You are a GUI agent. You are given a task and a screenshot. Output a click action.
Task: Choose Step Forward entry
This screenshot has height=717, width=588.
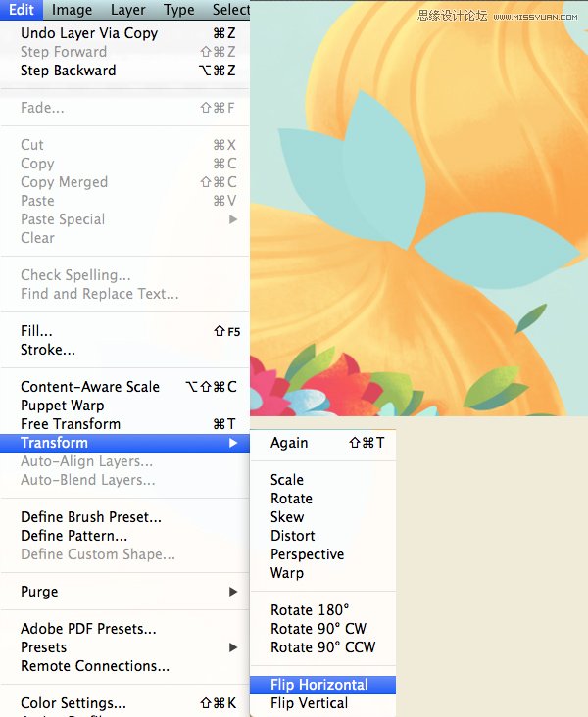[x=124, y=52]
